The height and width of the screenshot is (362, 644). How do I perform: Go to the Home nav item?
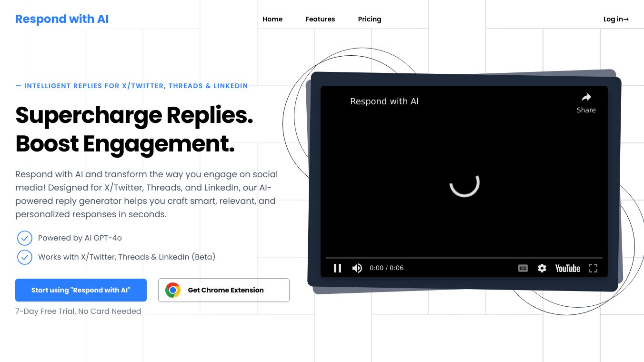click(x=272, y=19)
